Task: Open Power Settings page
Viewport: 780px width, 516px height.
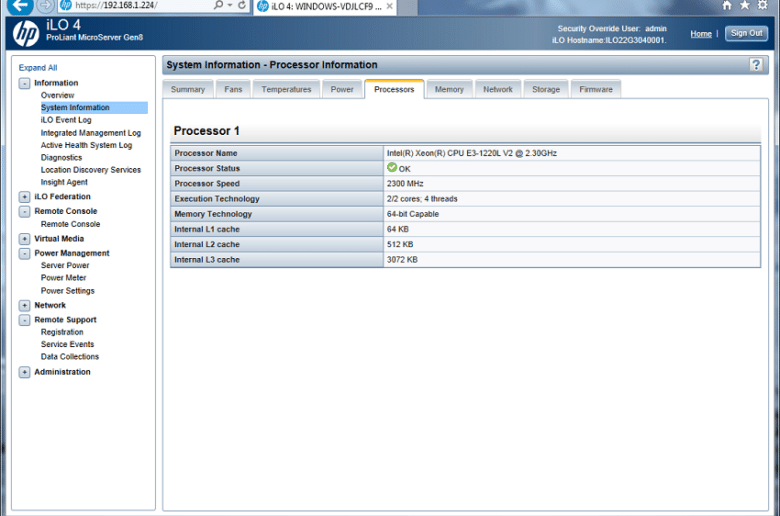Action: [67, 291]
